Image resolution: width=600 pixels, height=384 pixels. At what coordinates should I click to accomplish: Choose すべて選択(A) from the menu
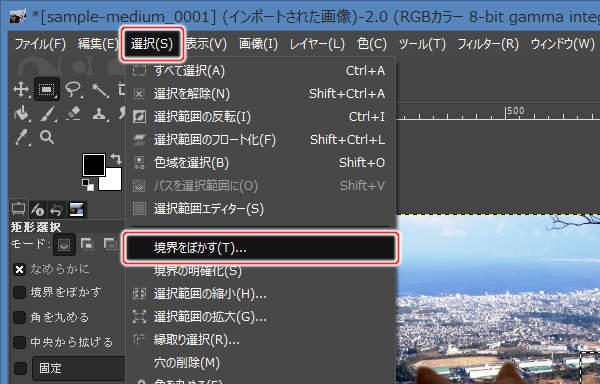coord(260,71)
